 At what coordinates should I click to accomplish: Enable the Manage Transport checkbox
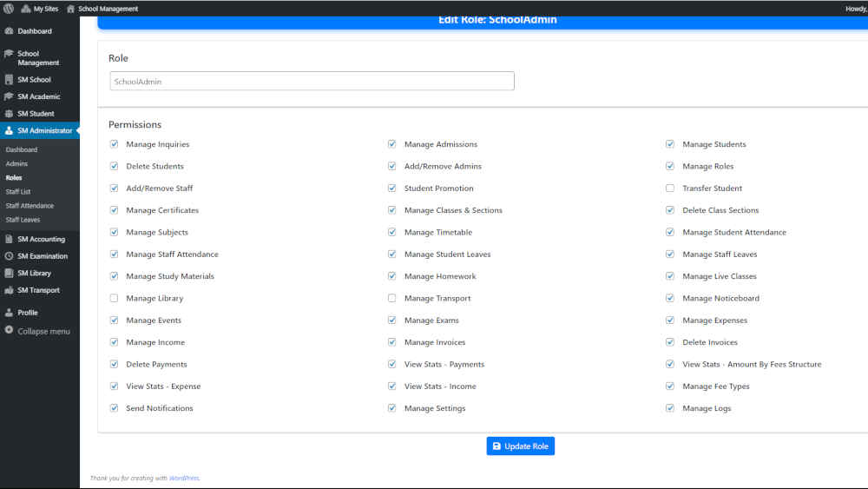pyautogui.click(x=392, y=299)
